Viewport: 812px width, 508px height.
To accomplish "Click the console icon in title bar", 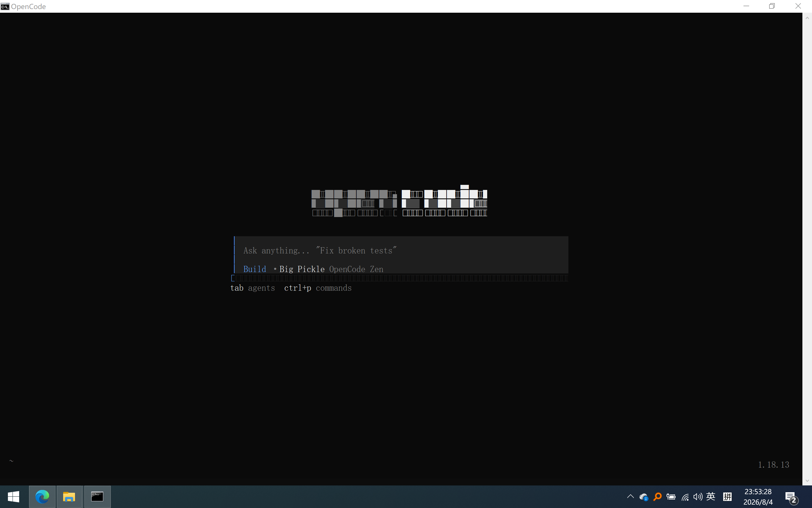I will [x=5, y=6].
